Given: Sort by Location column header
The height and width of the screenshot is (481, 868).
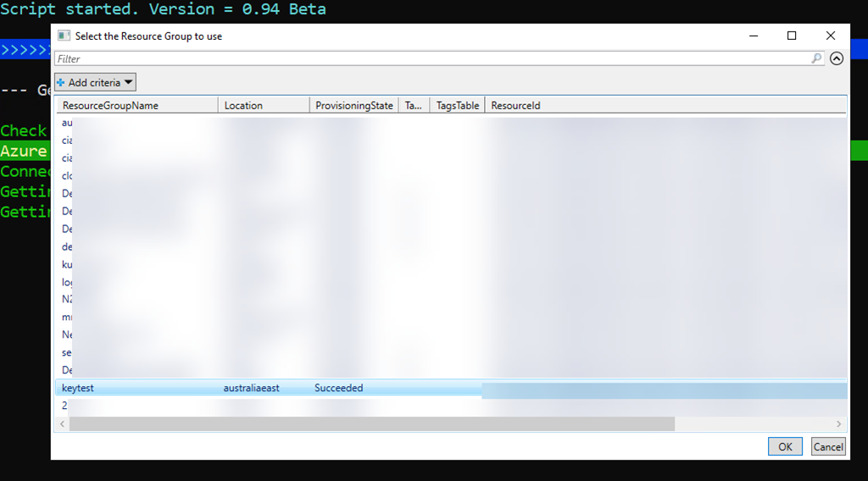Looking at the screenshot, I should pos(243,106).
